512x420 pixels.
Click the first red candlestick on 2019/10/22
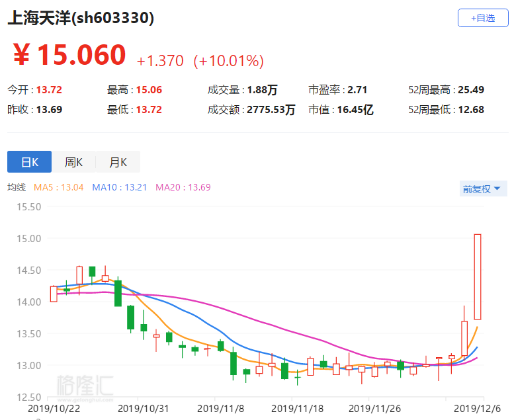54,294
